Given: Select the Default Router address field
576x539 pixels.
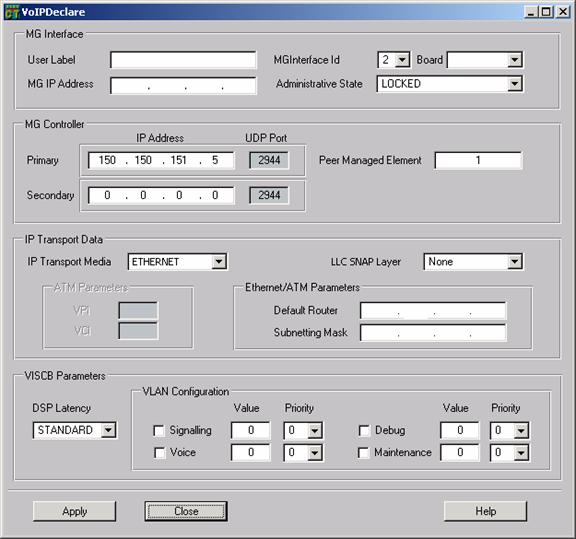Looking at the screenshot, I should 433,311.
